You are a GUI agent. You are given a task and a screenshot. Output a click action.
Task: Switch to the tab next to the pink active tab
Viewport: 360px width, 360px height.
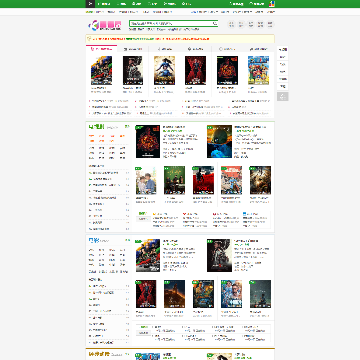pyautogui.click(x=133, y=49)
